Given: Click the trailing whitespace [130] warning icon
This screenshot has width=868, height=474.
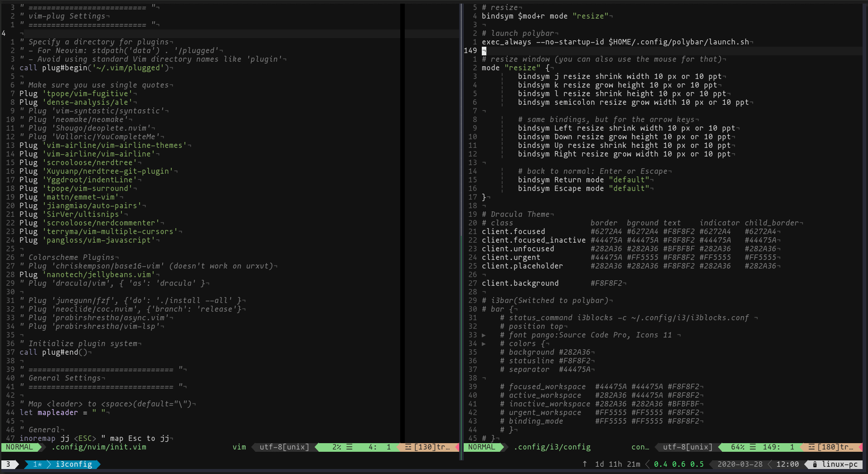Looking at the screenshot, I should pos(408,447).
